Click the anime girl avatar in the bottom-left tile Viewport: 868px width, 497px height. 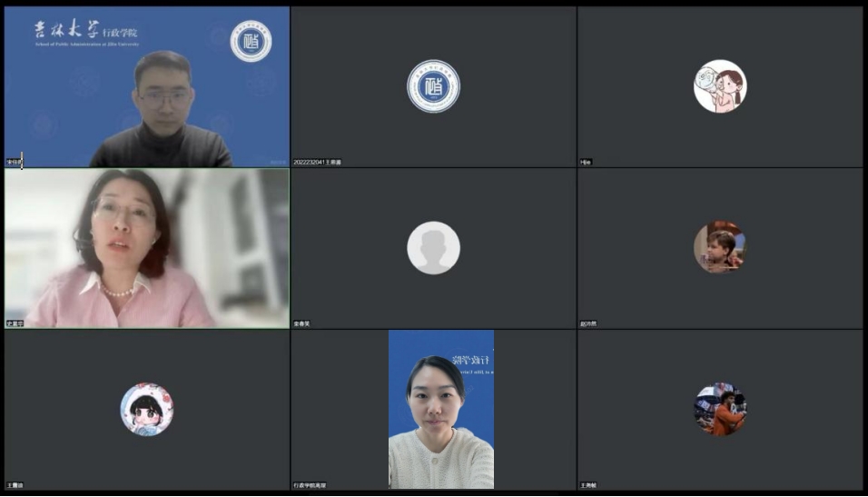point(147,409)
